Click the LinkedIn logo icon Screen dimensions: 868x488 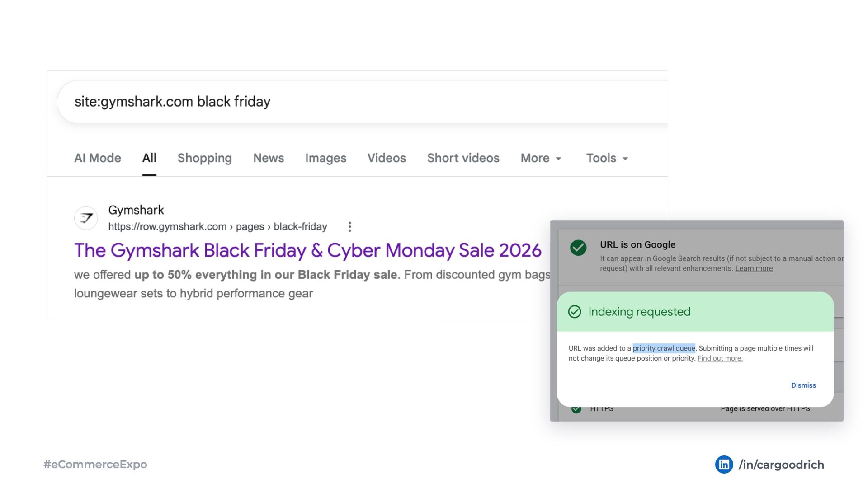(x=724, y=465)
